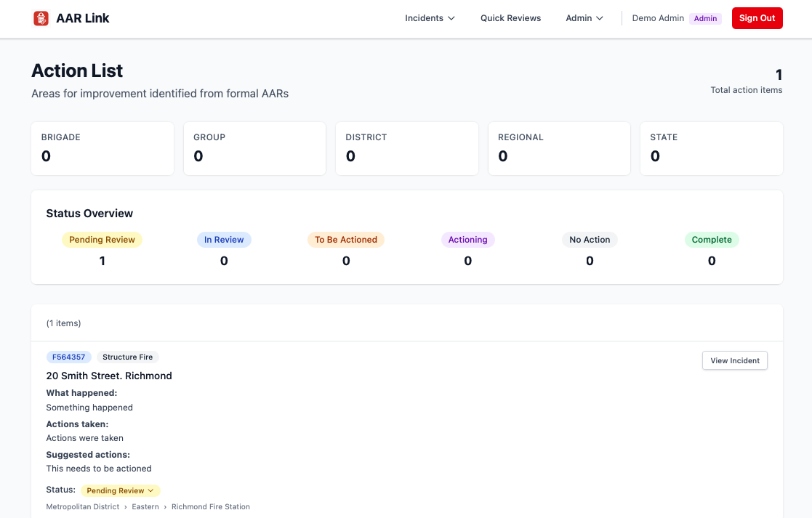Click the Sign Out button
The height and width of the screenshot is (518, 812).
(757, 17)
